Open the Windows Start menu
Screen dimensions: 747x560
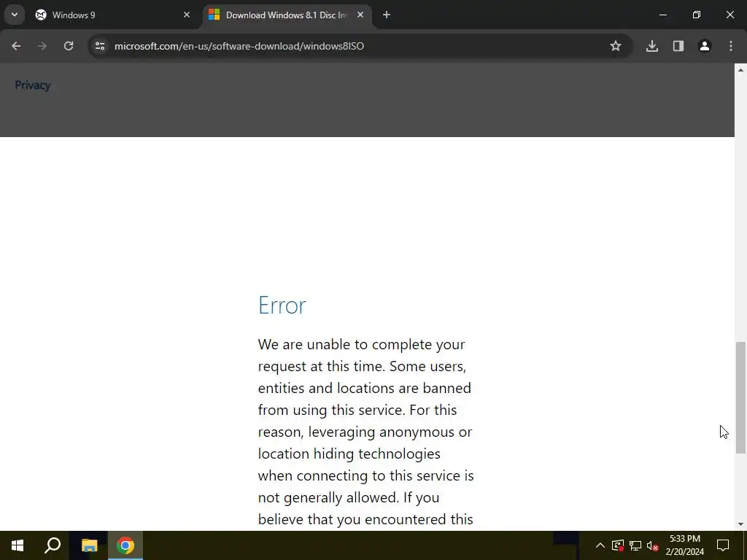point(18,545)
